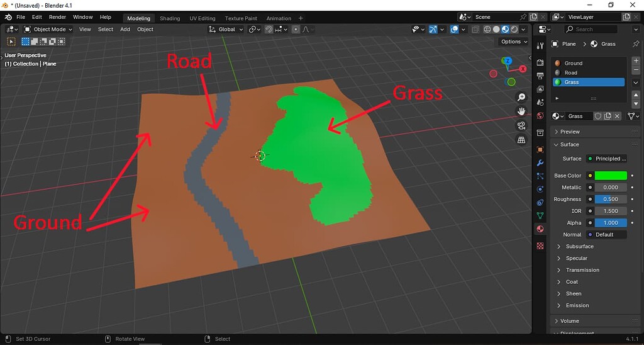The width and height of the screenshot is (644, 345).
Task: Unlink the Grass material with X icon
Action: (x=618, y=116)
